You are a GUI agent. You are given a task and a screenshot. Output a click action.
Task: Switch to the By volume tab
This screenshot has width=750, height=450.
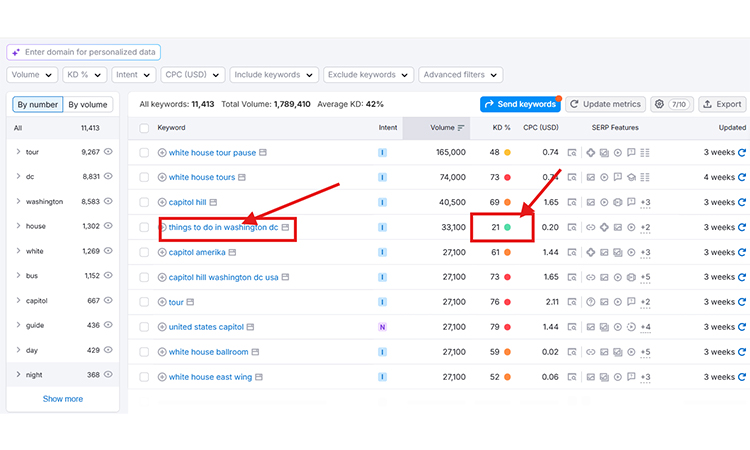[x=89, y=104]
